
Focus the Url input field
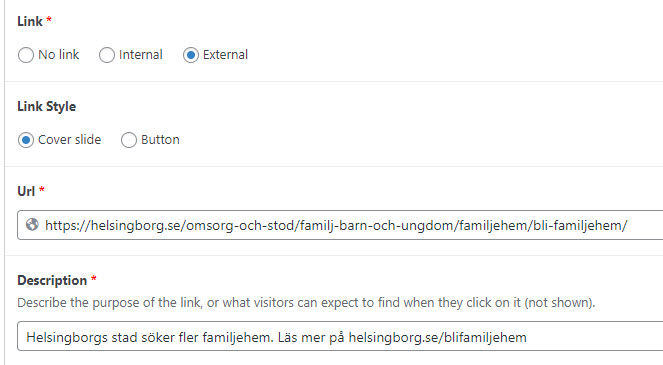coord(340,225)
